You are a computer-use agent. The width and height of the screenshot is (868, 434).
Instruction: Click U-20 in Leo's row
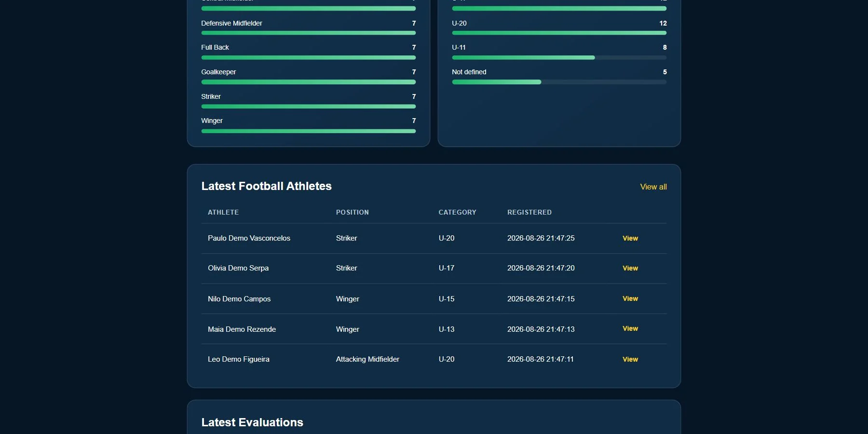point(447,359)
